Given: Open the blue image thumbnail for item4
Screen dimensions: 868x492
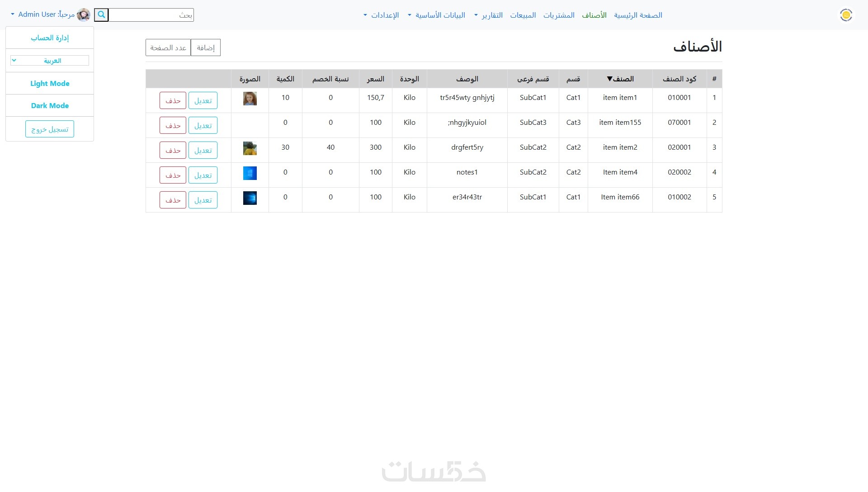Looking at the screenshot, I should coord(250,173).
